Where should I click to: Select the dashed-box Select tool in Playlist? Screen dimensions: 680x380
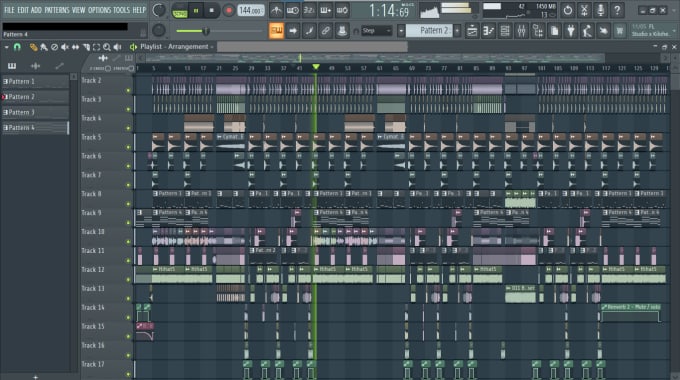point(96,47)
